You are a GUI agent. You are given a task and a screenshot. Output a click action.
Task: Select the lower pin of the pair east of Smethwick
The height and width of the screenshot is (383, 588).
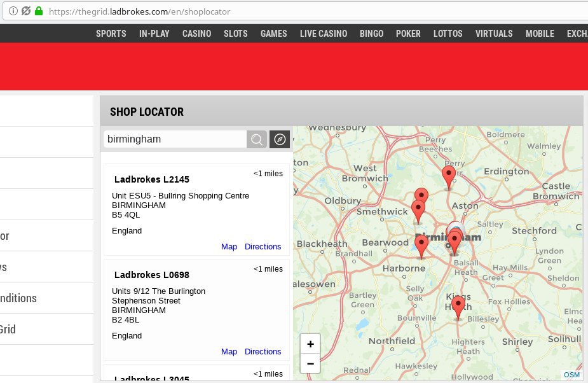pos(418,212)
